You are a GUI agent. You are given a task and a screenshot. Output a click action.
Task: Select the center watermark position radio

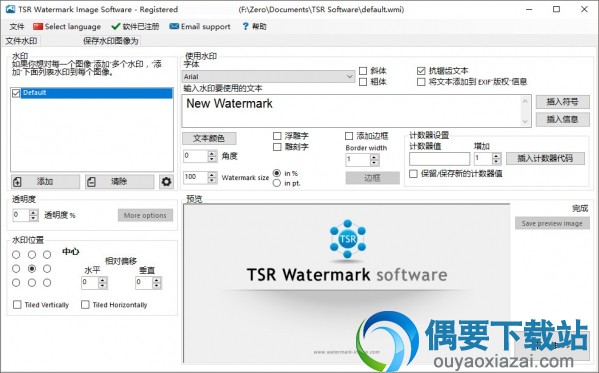pos(32,269)
